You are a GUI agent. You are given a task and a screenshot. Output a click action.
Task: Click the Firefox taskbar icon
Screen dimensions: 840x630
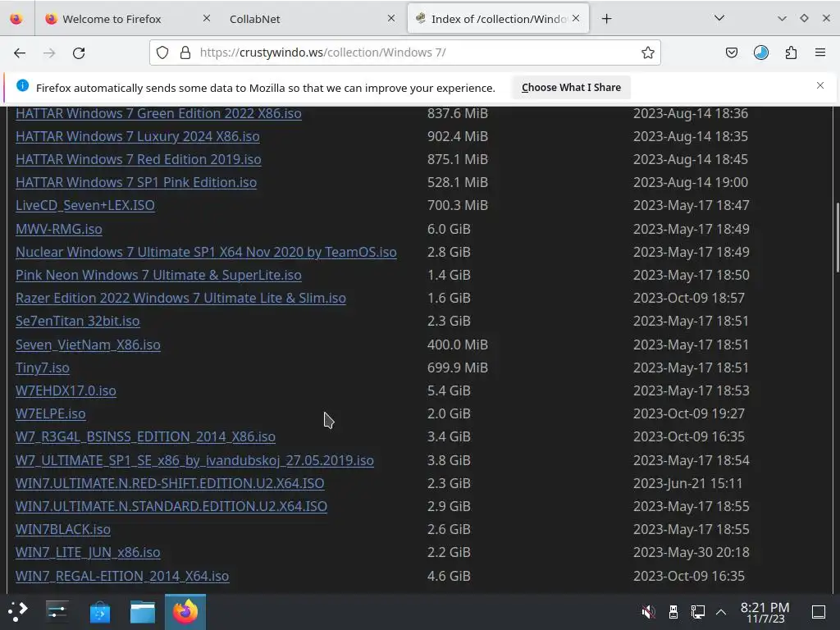(x=185, y=611)
